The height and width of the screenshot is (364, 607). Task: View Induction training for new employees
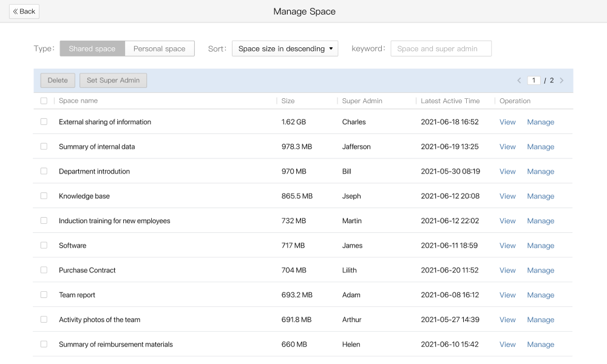click(x=507, y=221)
